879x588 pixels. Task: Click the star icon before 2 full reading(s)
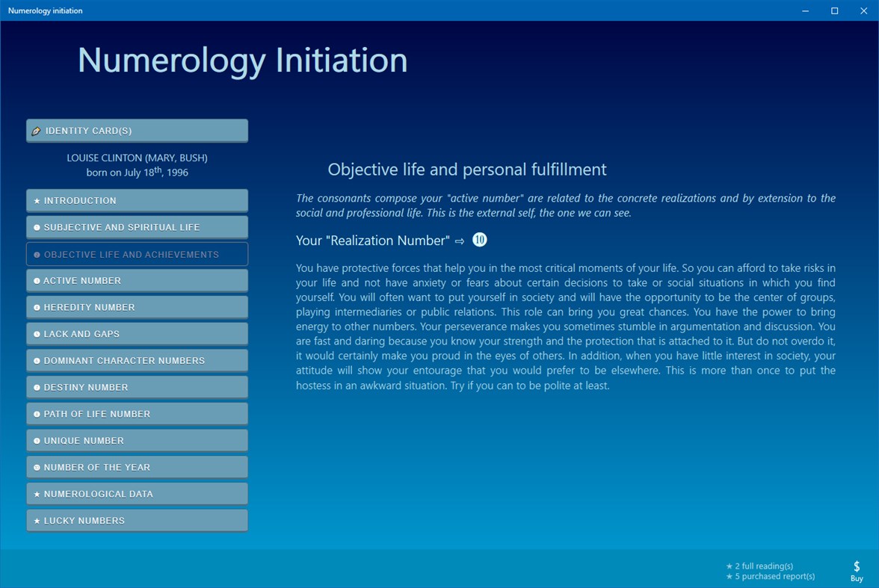pyautogui.click(x=729, y=566)
